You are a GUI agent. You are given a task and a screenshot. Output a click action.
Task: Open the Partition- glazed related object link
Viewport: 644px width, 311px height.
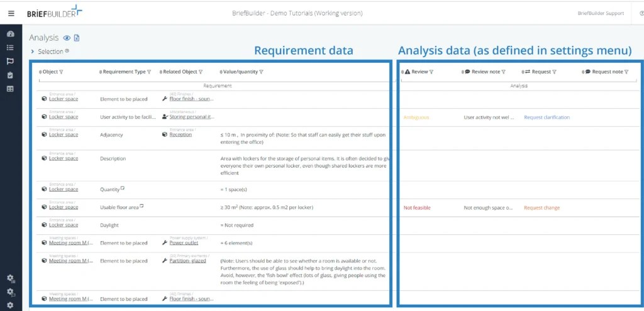coord(187,261)
